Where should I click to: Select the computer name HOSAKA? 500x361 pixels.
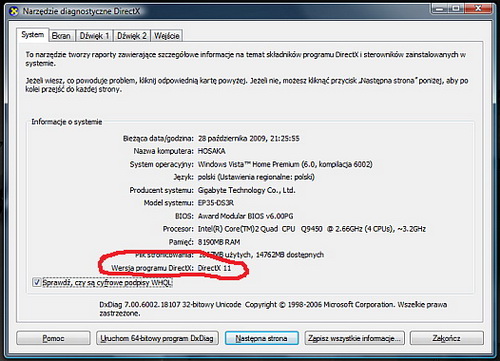coord(212,151)
